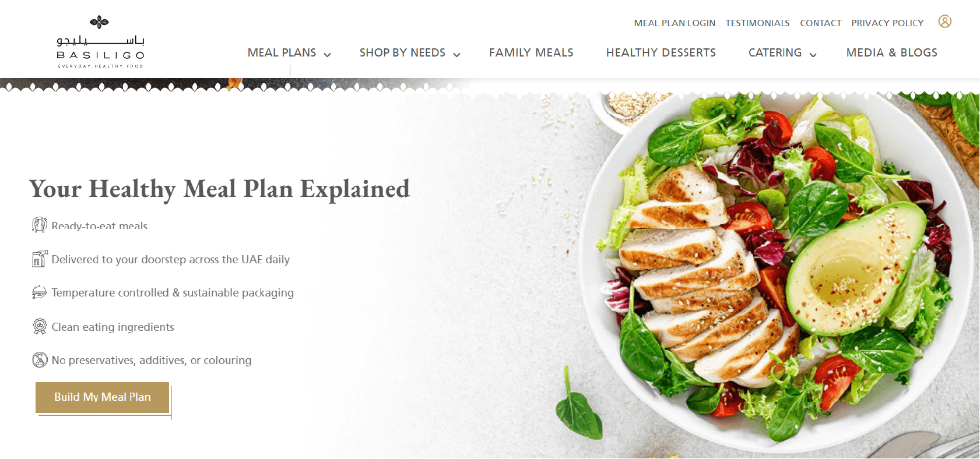
Task: Click the ready-to-eat meals cutlery icon
Action: [x=39, y=225]
